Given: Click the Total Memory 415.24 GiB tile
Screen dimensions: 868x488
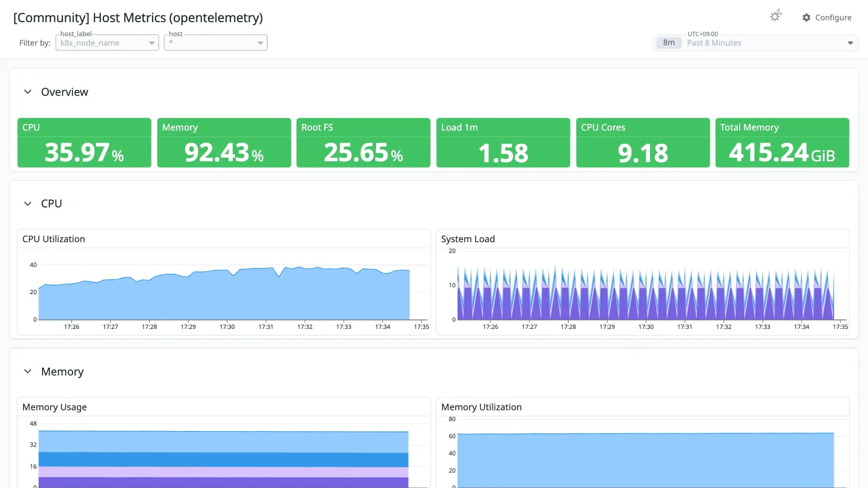Looking at the screenshot, I should [x=782, y=143].
